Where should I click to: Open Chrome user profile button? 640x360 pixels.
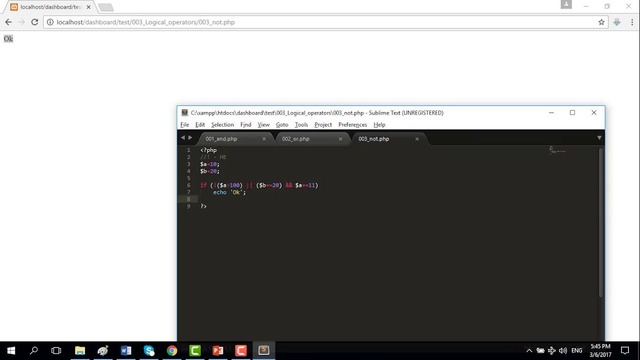[566, 4]
